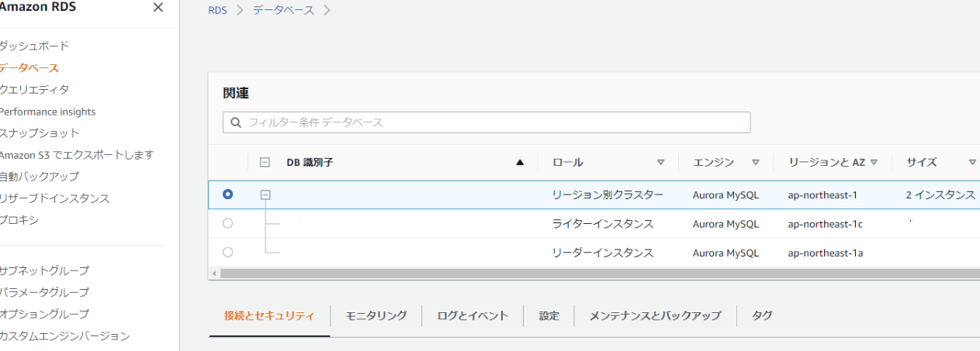Open 自動バックアップ in the sidebar
Image resolution: width=980 pixels, height=351 pixels.
(x=39, y=177)
